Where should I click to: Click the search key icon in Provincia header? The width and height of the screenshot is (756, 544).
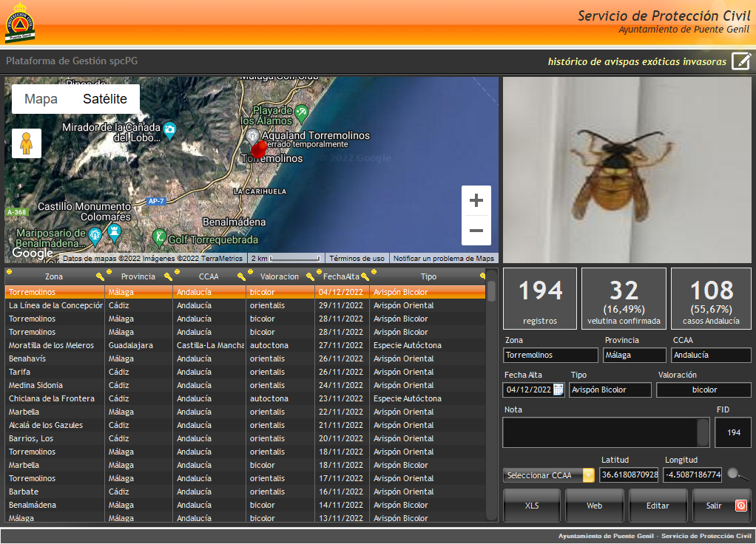point(168,276)
